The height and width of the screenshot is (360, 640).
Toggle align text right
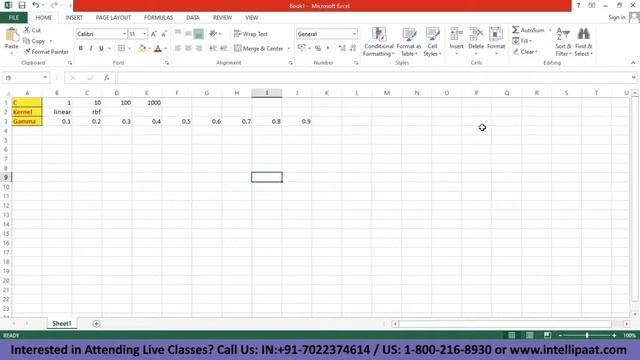click(x=198, y=48)
